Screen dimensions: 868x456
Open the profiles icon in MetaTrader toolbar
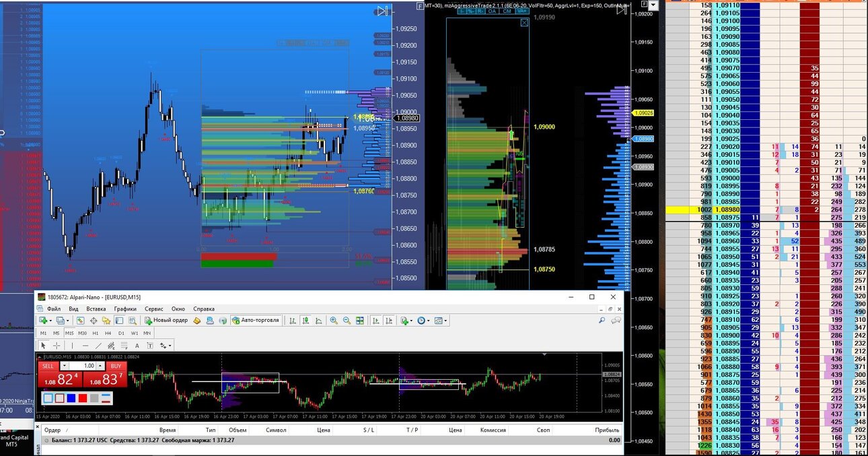click(59, 320)
